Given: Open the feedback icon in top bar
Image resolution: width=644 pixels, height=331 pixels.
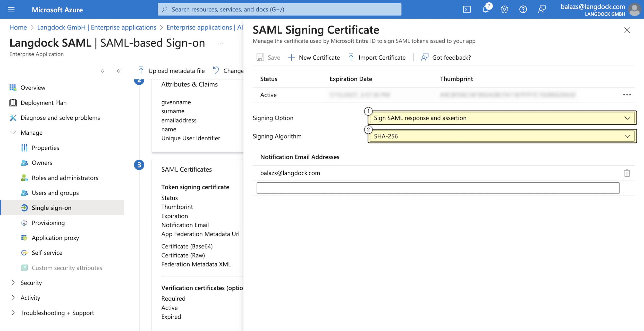Looking at the screenshot, I should pos(541,9).
